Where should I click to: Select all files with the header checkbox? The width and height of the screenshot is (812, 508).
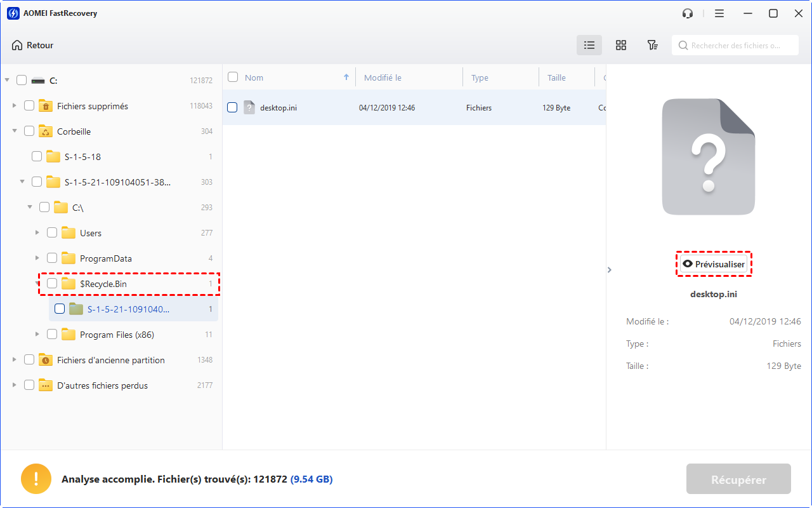pos(233,77)
